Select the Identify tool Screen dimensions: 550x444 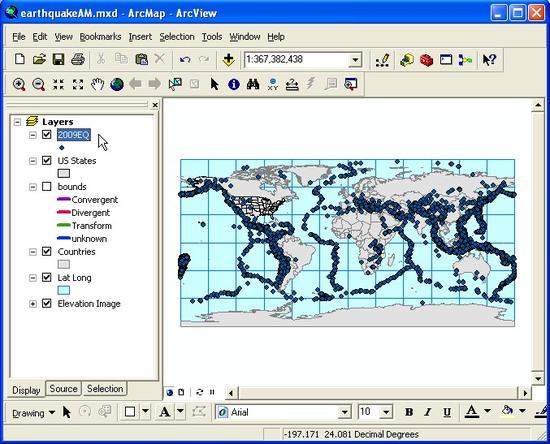[x=234, y=84]
